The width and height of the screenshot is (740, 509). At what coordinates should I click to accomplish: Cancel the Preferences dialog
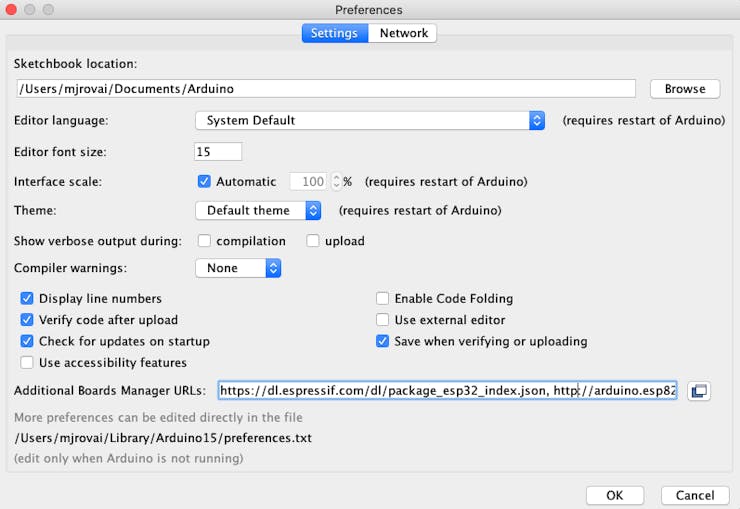694,495
